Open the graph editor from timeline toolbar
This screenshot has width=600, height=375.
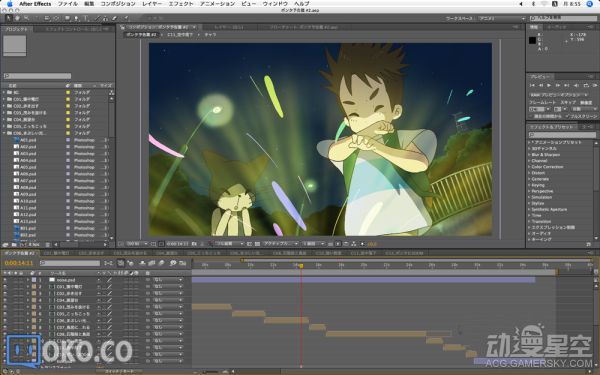[x=183, y=263]
